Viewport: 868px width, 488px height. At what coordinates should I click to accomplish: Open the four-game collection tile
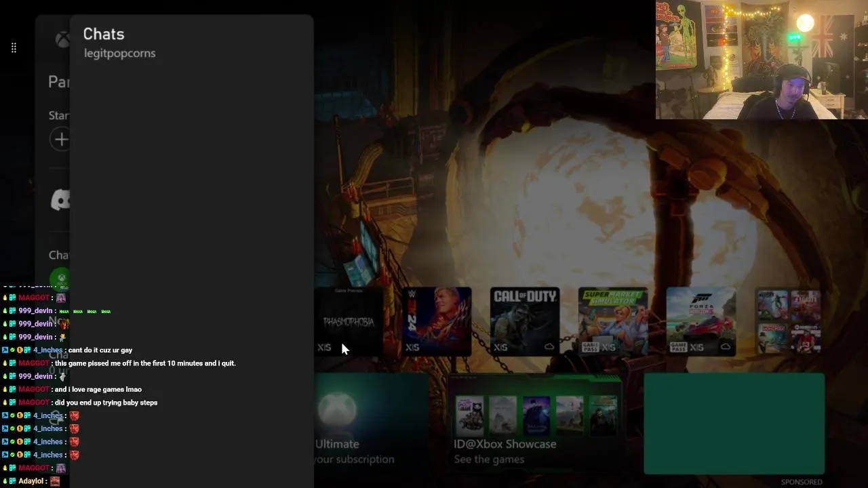(789, 321)
